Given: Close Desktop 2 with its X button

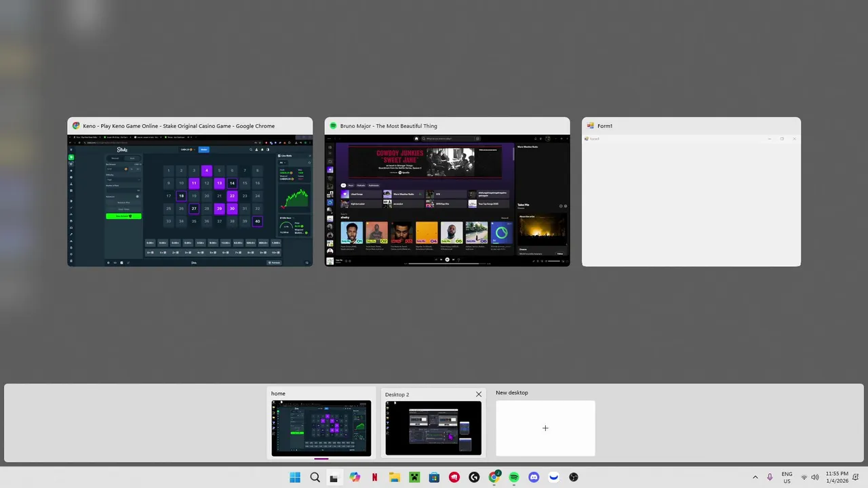Looking at the screenshot, I should 479,394.
